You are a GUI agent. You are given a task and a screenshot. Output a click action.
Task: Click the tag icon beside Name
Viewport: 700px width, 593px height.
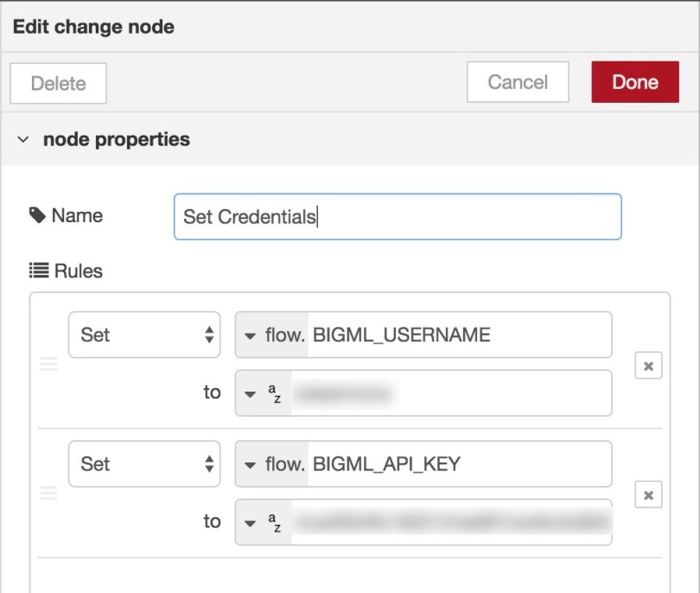(x=37, y=215)
